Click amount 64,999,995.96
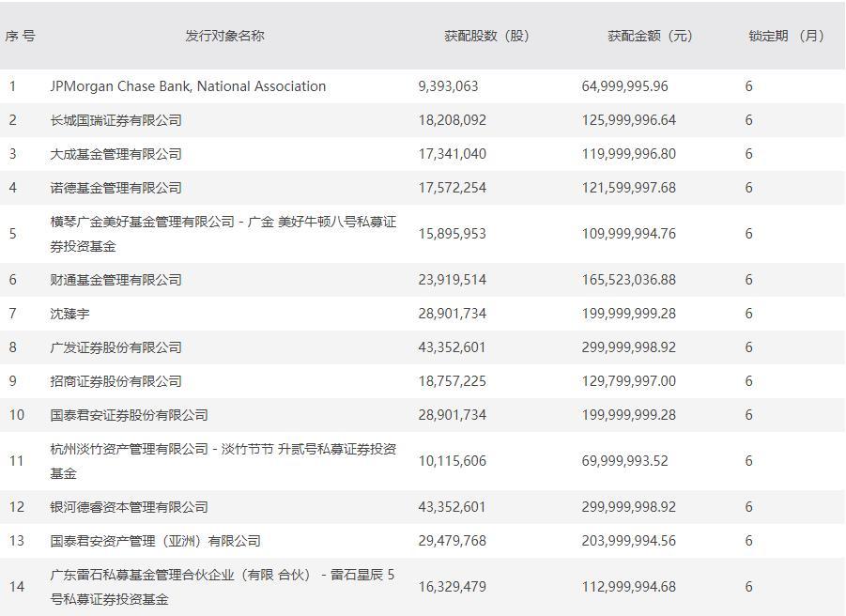This screenshot has width=846, height=616. point(624,86)
